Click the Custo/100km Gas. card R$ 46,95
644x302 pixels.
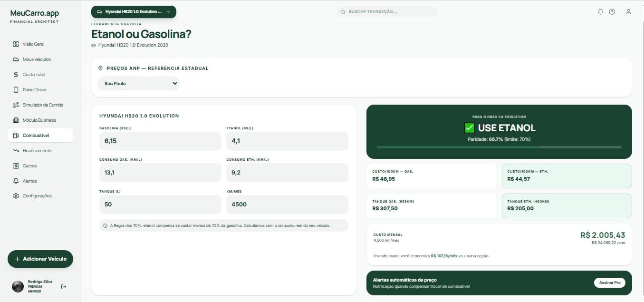(x=432, y=176)
